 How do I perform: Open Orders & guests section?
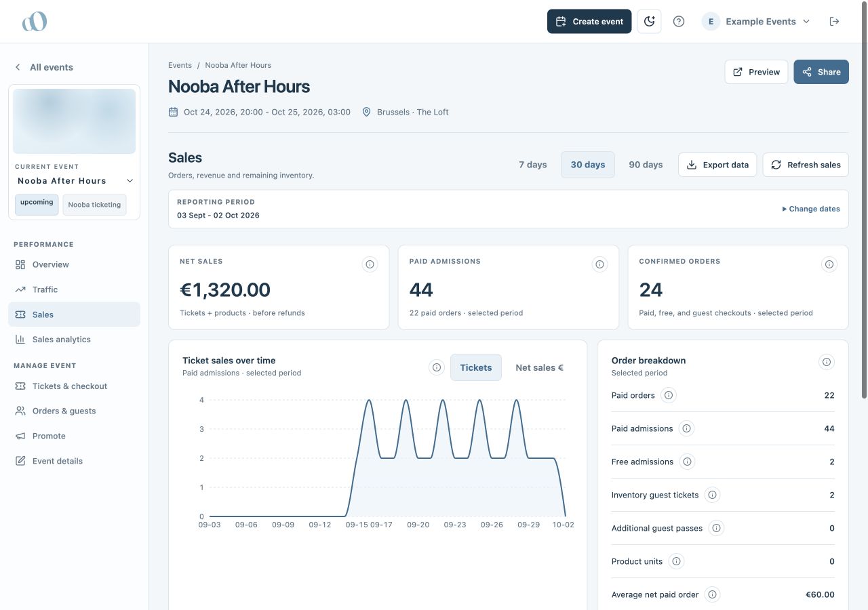74,411
